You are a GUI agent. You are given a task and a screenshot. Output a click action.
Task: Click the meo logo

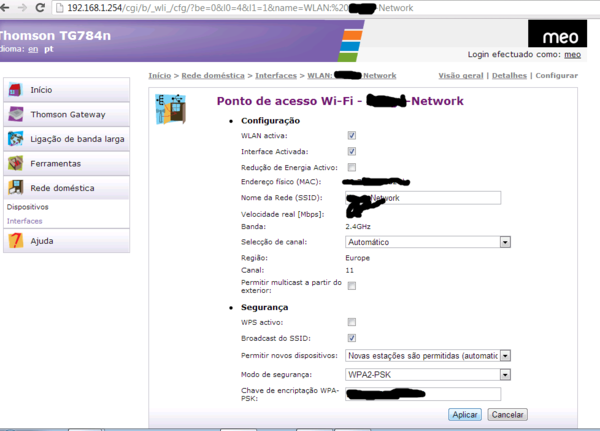(557, 34)
